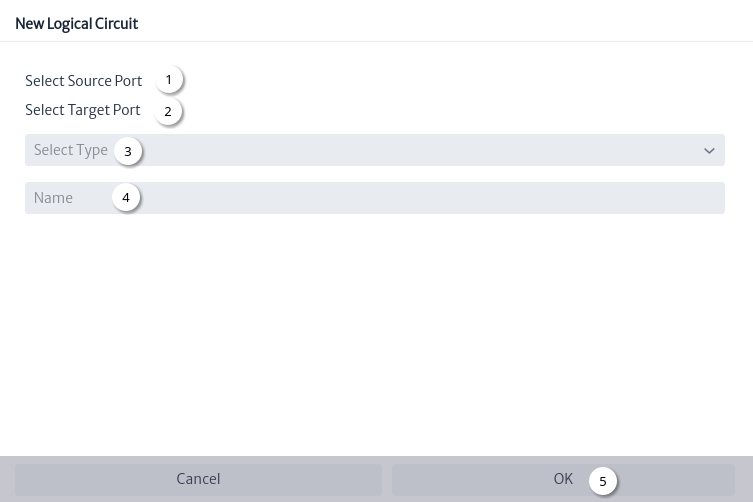Choose Select Source Port
Screen dimensions: 753x502
[x=84, y=81]
